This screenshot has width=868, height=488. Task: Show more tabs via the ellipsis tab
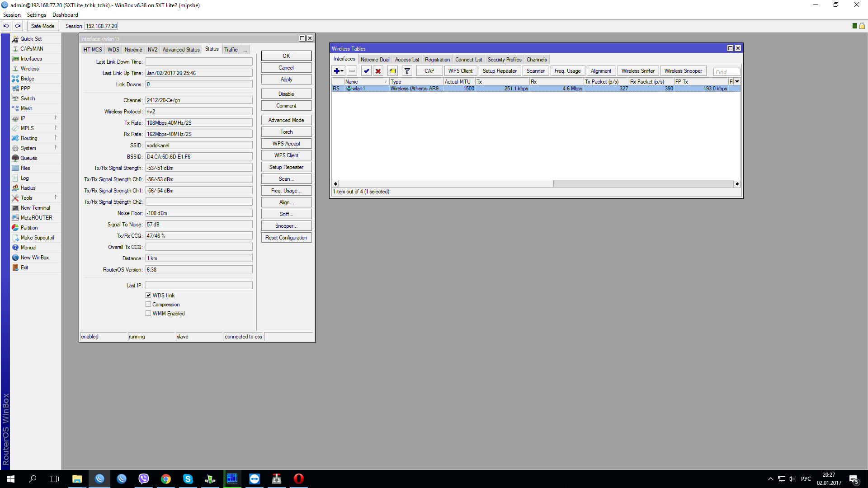coord(245,50)
